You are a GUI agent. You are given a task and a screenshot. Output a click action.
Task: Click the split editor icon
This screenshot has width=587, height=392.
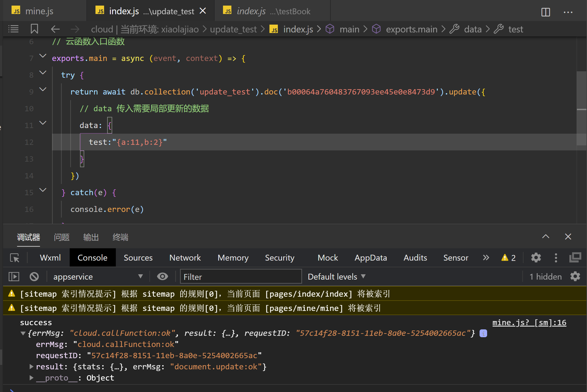click(x=545, y=12)
